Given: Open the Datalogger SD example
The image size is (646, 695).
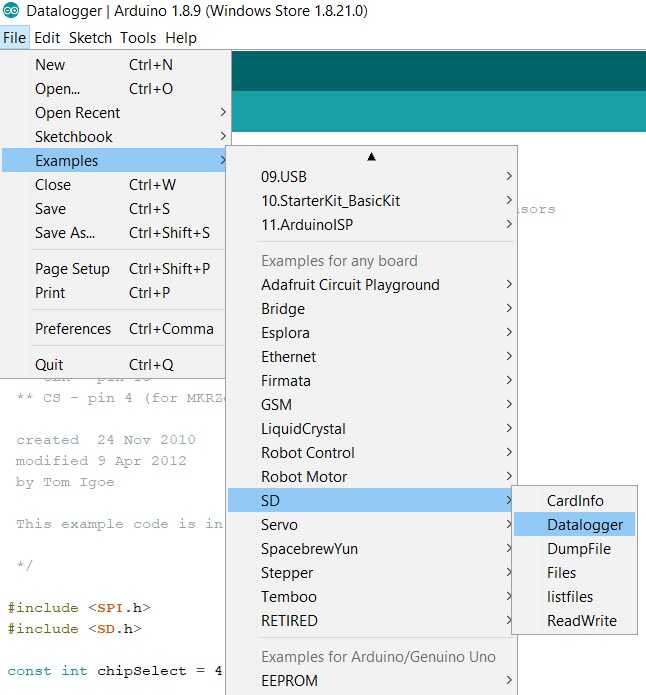Looking at the screenshot, I should coord(585,525).
